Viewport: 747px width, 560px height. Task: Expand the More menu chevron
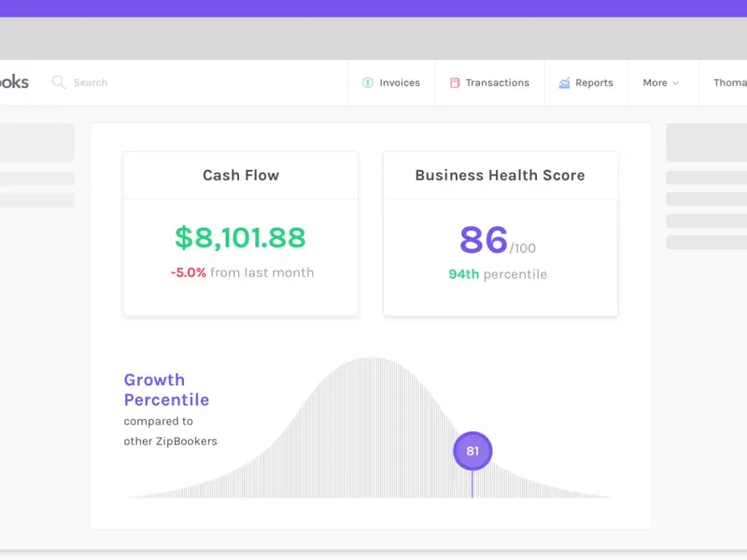676,83
